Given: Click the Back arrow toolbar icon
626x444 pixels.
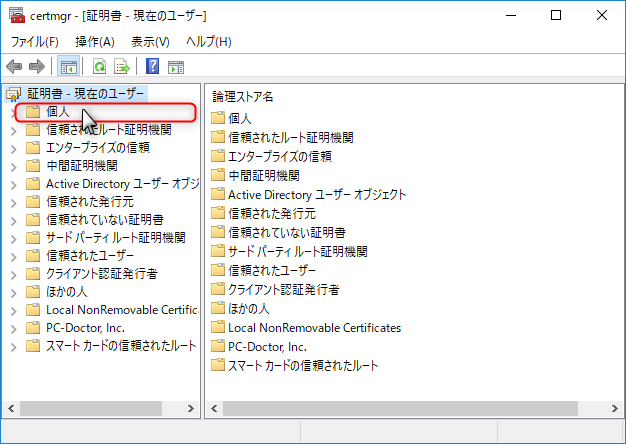Looking at the screenshot, I should (14, 67).
